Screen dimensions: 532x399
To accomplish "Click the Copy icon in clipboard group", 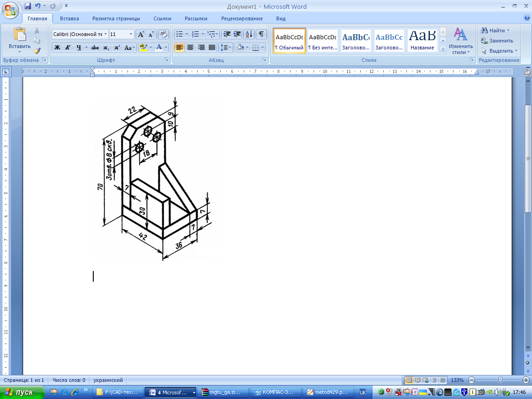I will 36,41.
